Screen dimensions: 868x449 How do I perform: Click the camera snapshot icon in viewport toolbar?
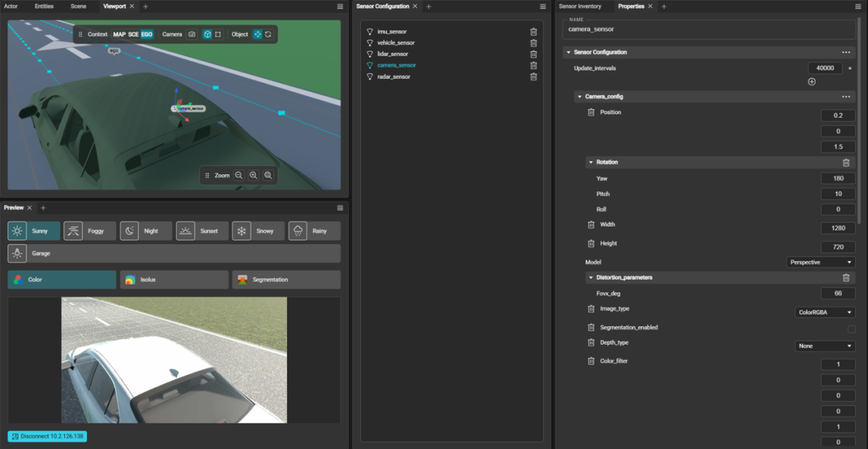(191, 35)
